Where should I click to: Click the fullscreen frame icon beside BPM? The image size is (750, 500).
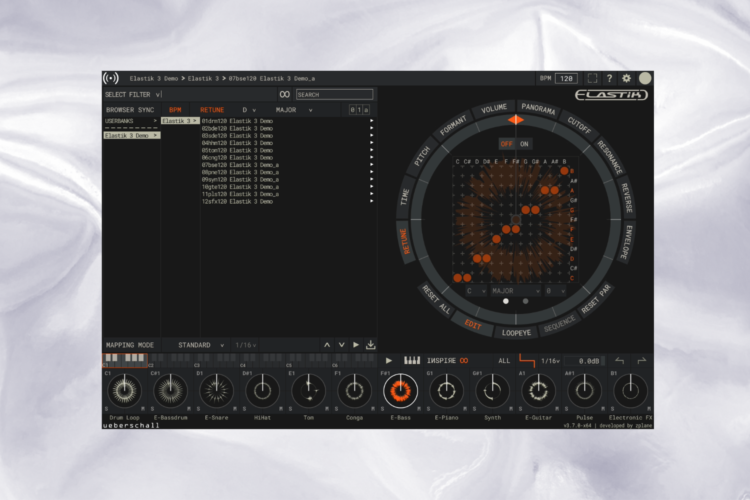[592, 78]
